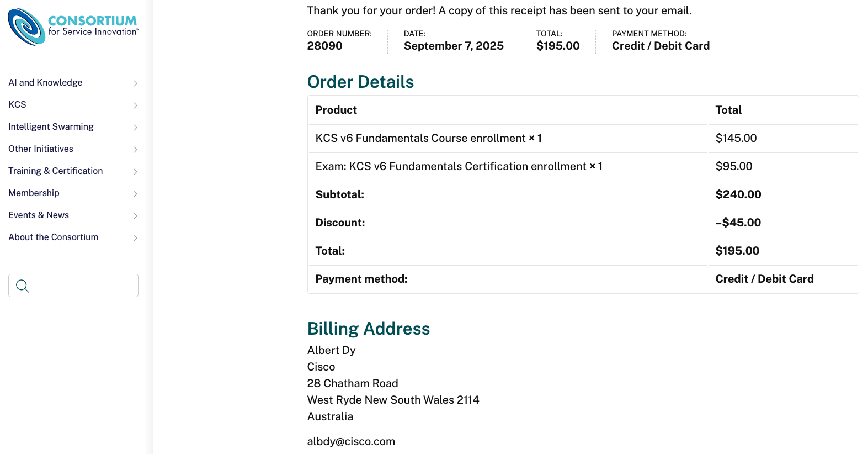This screenshot has width=868, height=454.
Task: Click the search magnifier icon
Action: pyautogui.click(x=22, y=286)
